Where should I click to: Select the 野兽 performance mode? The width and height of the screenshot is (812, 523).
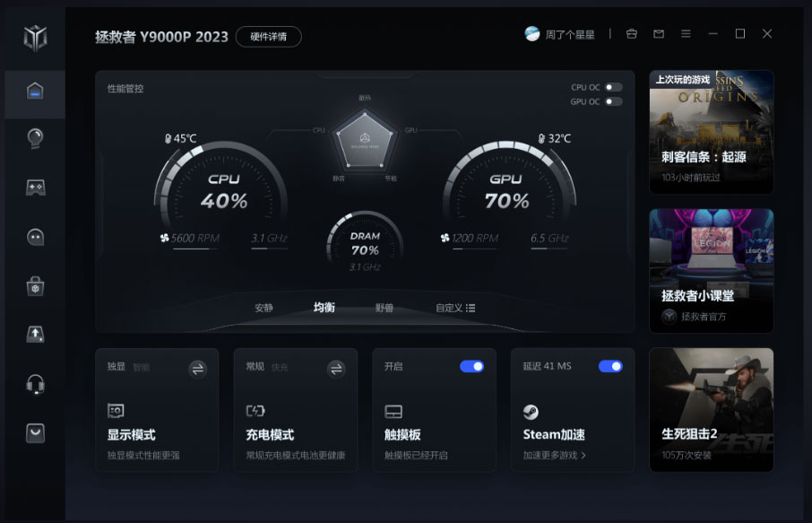[384, 308]
